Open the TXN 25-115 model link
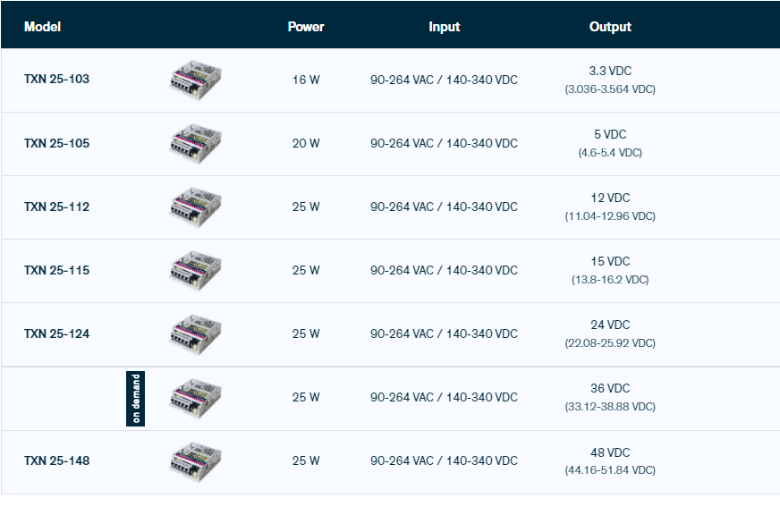The image size is (780, 532). click(x=56, y=271)
